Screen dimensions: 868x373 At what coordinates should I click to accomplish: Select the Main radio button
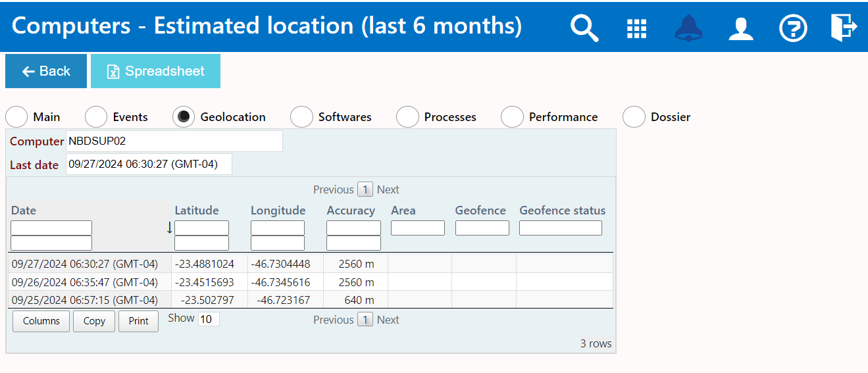click(x=17, y=117)
